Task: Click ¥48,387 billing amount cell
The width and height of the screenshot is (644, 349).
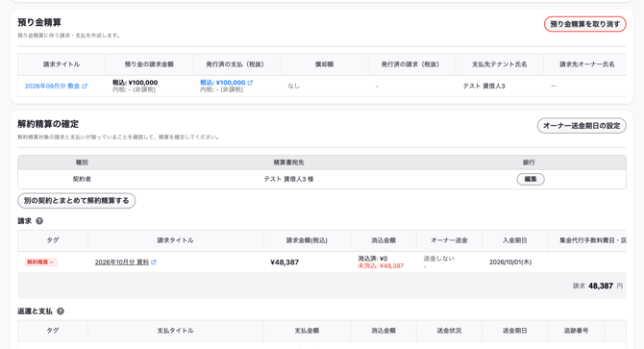Action: click(x=285, y=262)
